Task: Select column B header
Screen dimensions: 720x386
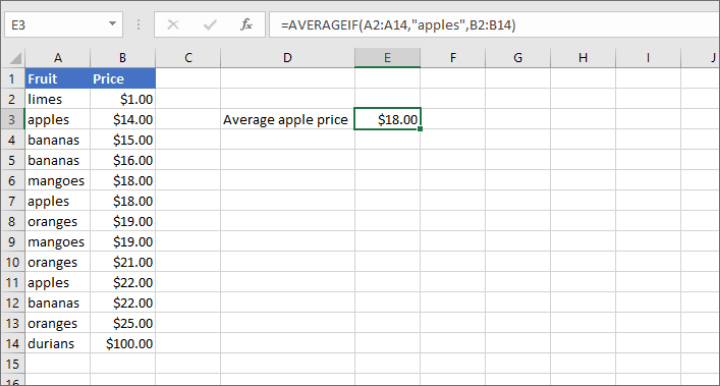Action: (x=123, y=58)
